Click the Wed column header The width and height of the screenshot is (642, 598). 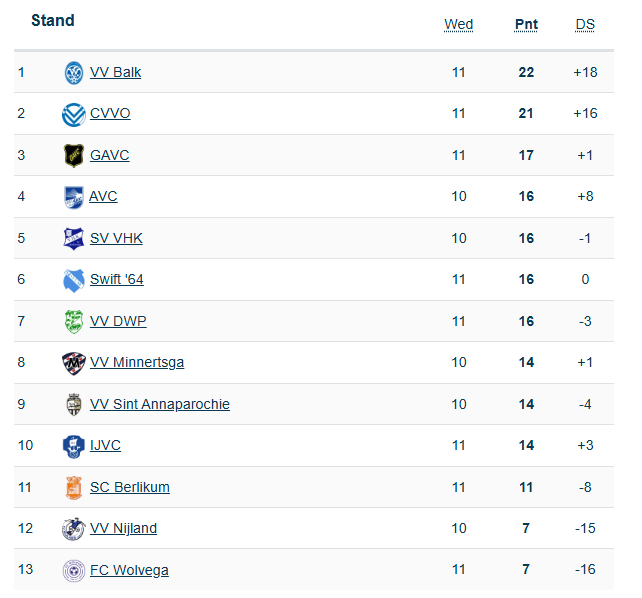[x=459, y=24]
